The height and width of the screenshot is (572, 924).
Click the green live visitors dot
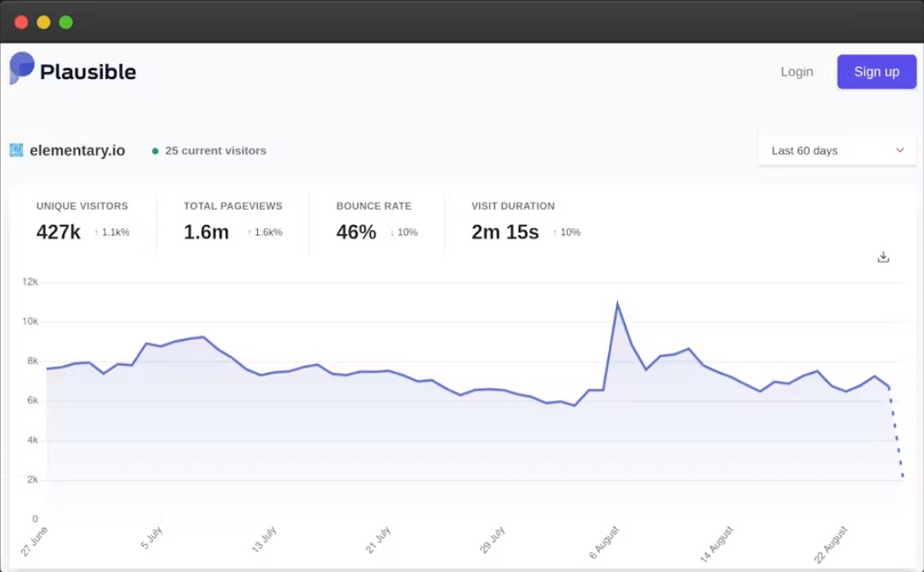pos(155,151)
